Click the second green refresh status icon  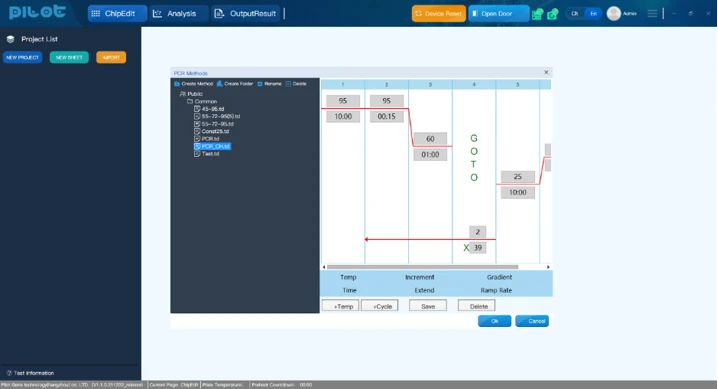coord(553,14)
